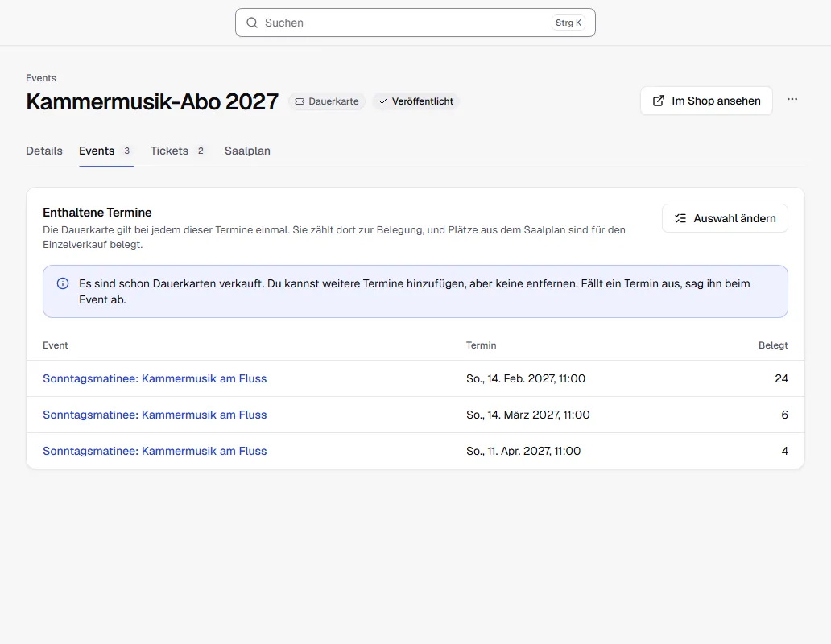
Task: Click the Termin column header
Action: point(482,345)
